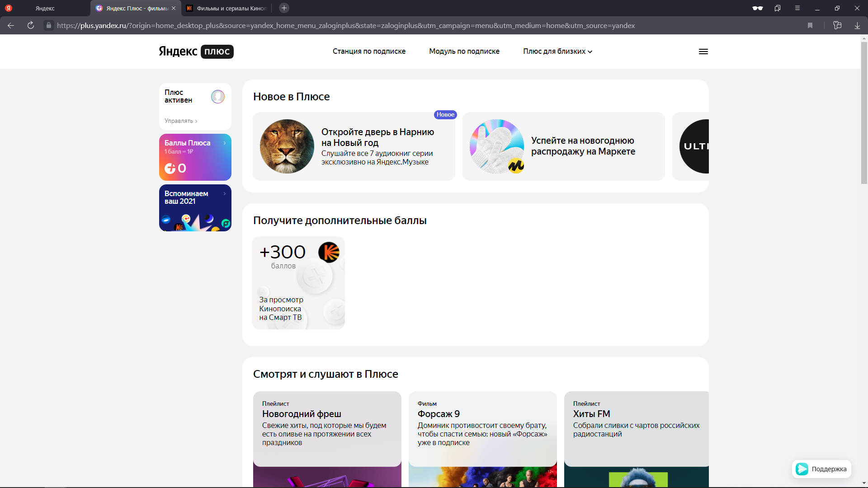The width and height of the screenshot is (868, 488).
Task: Click the Форсаж 9 poster image
Action: 483,477
